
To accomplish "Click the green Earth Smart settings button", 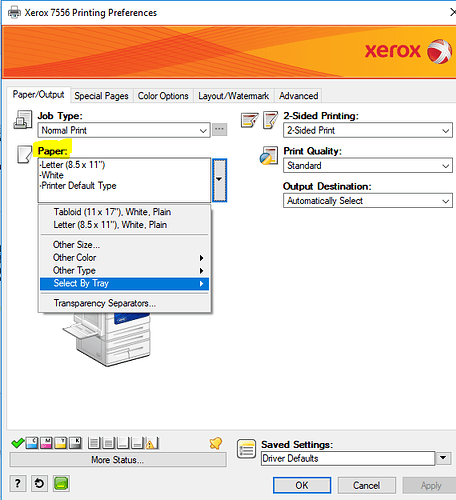I will pos(61,483).
